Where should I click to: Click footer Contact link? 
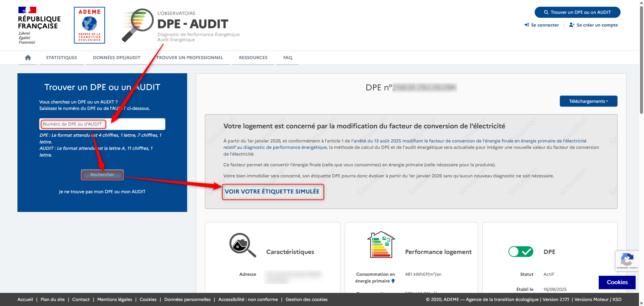[81, 299]
